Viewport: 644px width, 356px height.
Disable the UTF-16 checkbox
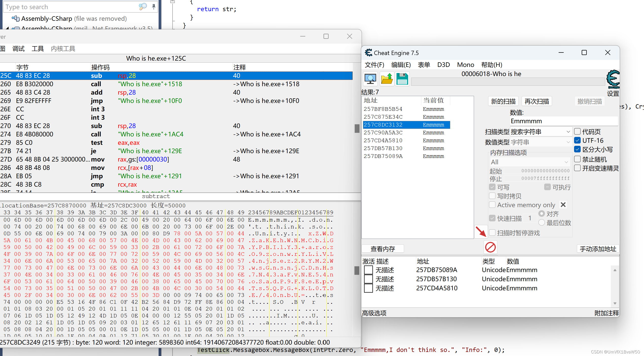click(577, 140)
